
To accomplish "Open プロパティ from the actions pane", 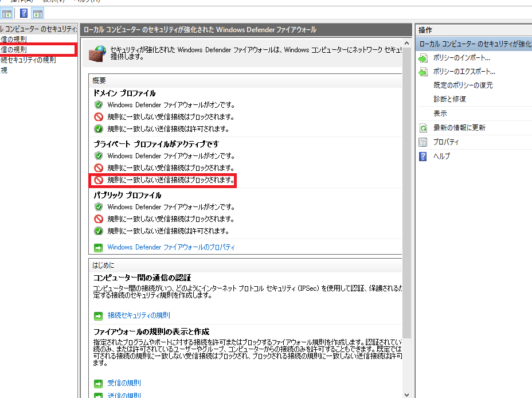I will pyautogui.click(x=446, y=142).
